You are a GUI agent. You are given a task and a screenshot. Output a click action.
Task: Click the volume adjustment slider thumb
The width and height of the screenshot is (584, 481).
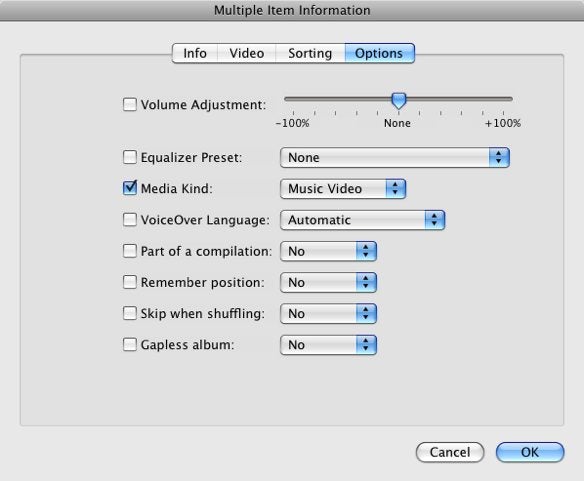click(x=399, y=101)
